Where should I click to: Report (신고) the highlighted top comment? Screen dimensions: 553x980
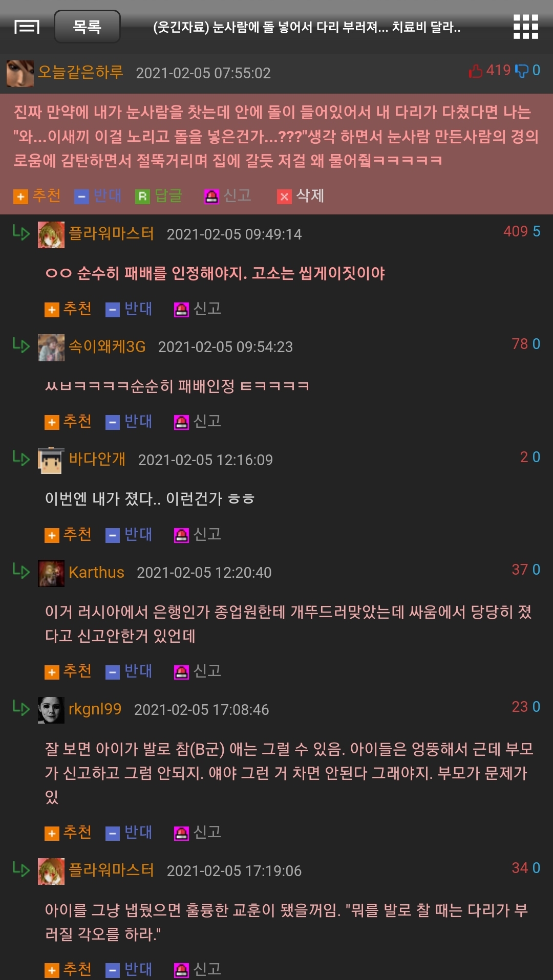pyautogui.click(x=228, y=195)
